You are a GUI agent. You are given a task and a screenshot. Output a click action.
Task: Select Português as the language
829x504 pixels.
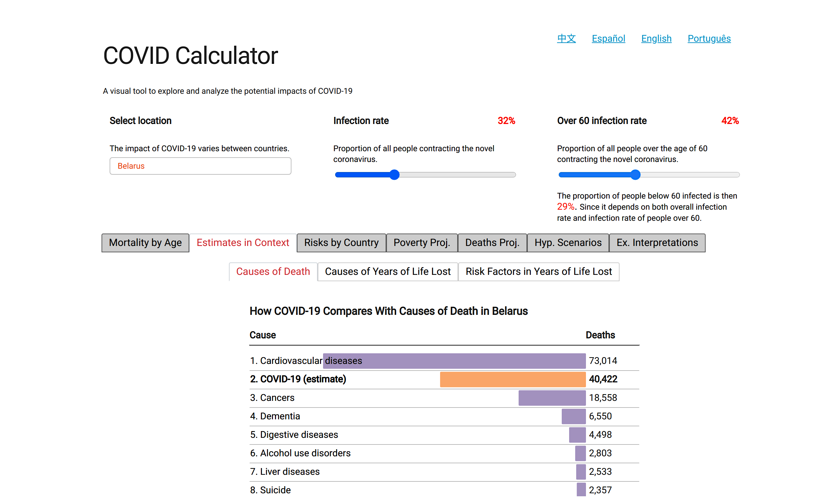tap(709, 38)
